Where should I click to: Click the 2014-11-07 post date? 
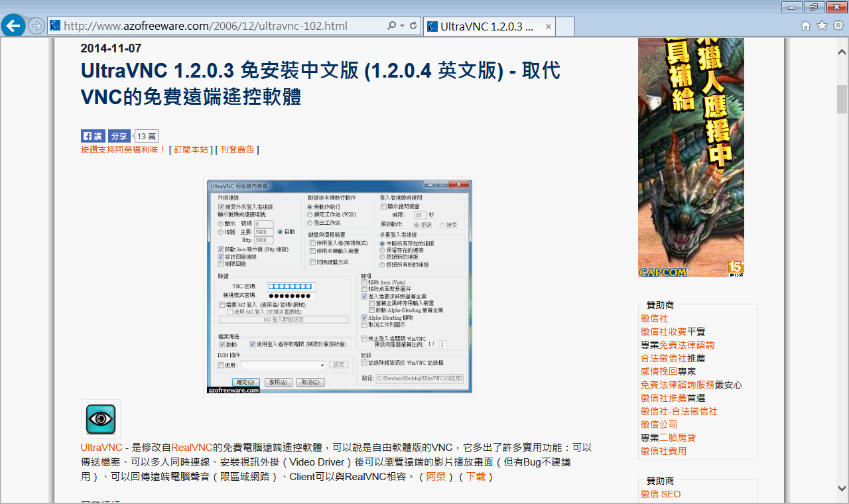(x=111, y=48)
